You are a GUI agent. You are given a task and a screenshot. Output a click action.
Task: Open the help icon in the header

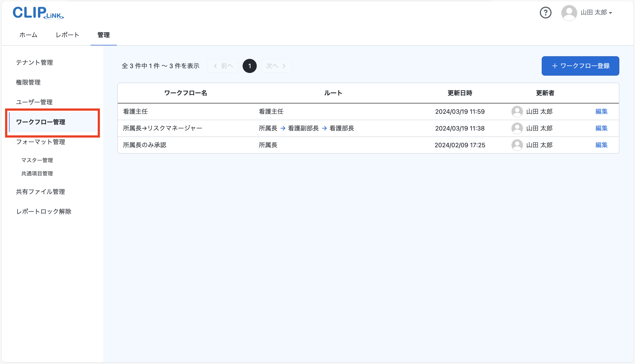tap(545, 13)
